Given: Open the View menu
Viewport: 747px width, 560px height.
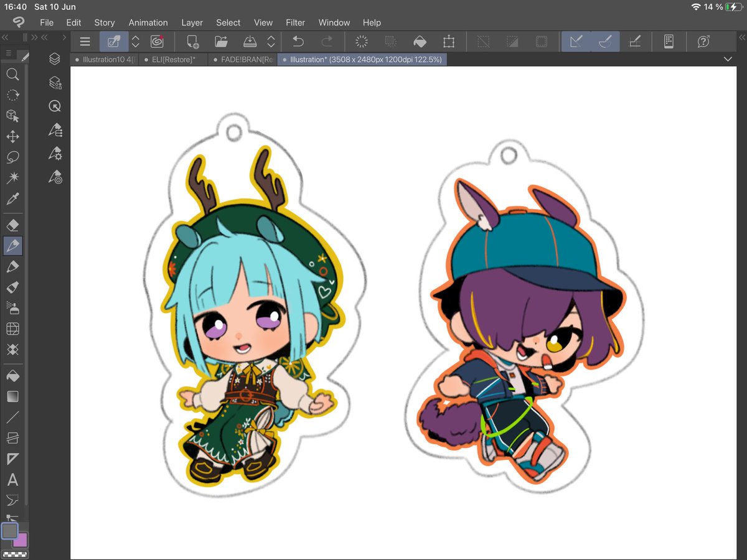Looking at the screenshot, I should coord(263,22).
